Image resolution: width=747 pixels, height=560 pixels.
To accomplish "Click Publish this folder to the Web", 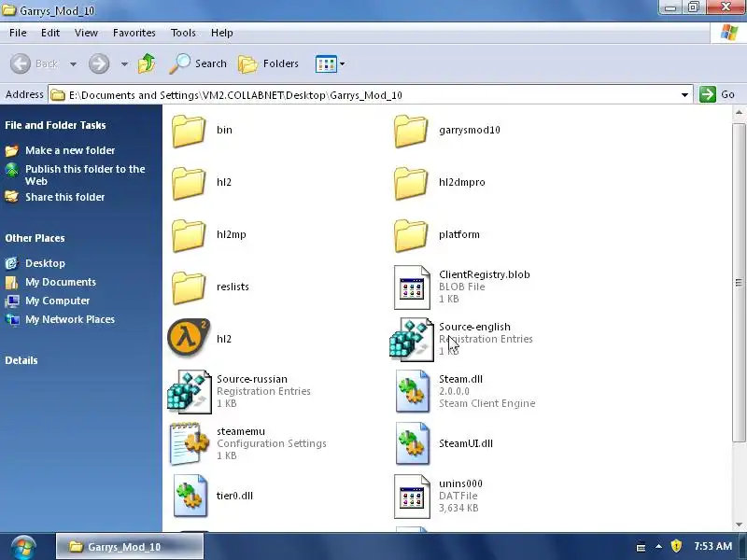I will [85, 175].
